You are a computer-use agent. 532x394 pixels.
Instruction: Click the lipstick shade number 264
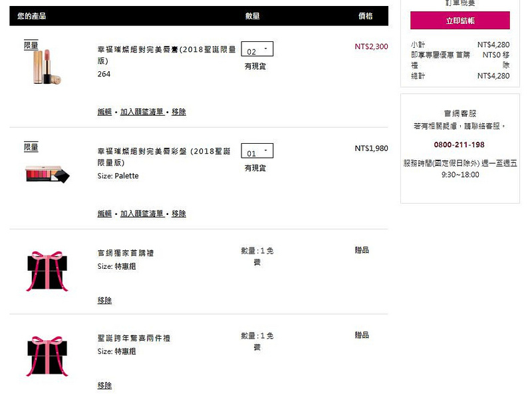click(104, 74)
